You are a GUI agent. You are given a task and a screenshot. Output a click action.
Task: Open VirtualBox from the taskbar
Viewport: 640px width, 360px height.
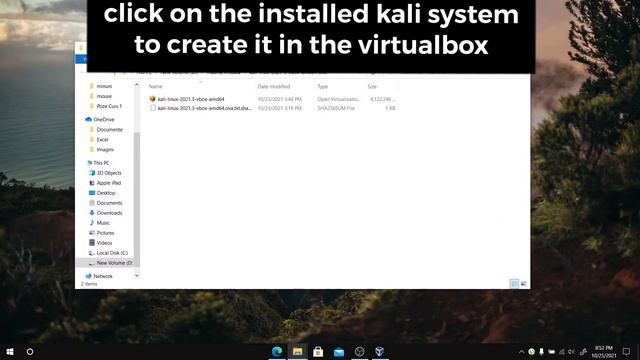(380, 351)
